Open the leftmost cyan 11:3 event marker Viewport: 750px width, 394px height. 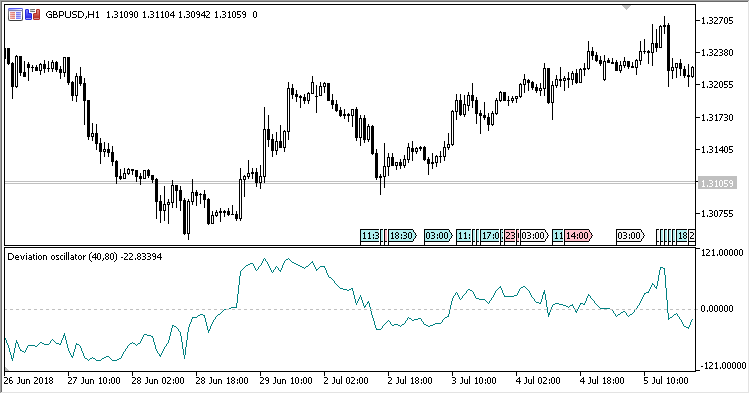(370, 236)
